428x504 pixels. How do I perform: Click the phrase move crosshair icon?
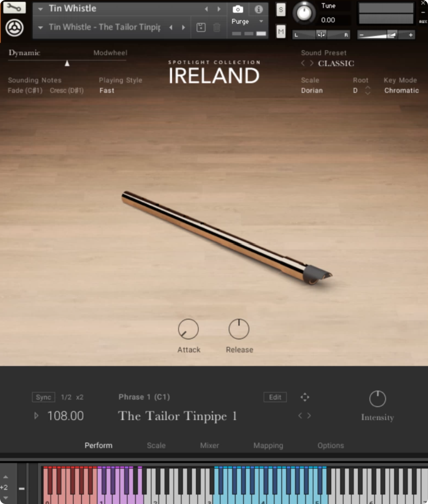coord(305,397)
